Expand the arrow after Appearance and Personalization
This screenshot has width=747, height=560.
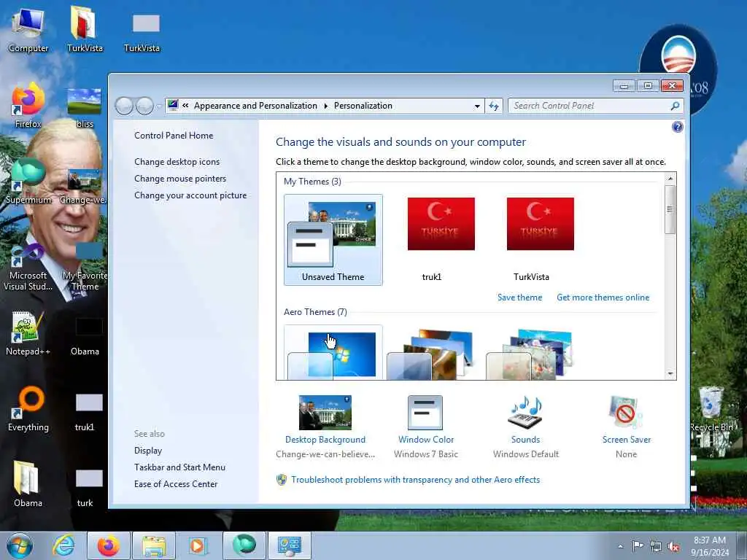pyautogui.click(x=326, y=106)
